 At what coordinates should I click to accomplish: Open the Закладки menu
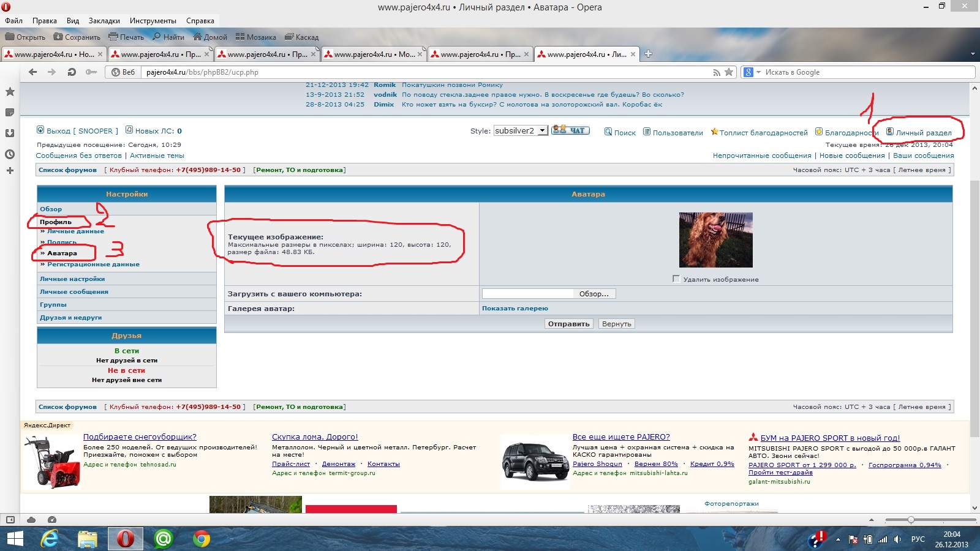click(104, 21)
